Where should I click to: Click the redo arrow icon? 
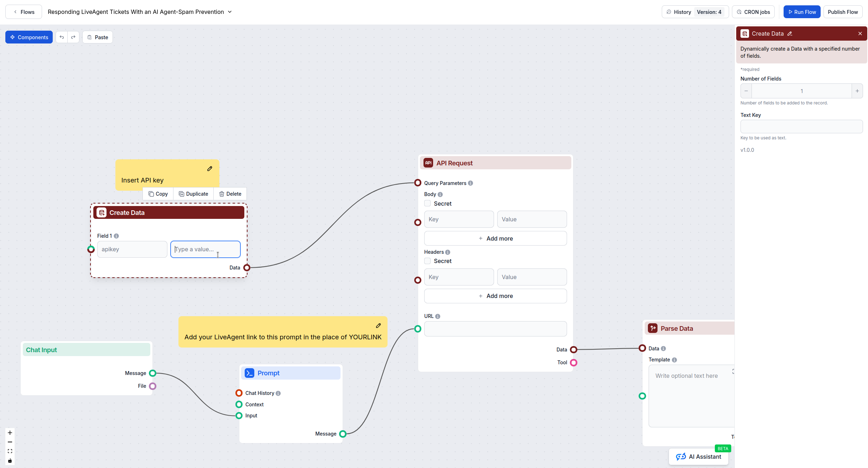(73, 37)
